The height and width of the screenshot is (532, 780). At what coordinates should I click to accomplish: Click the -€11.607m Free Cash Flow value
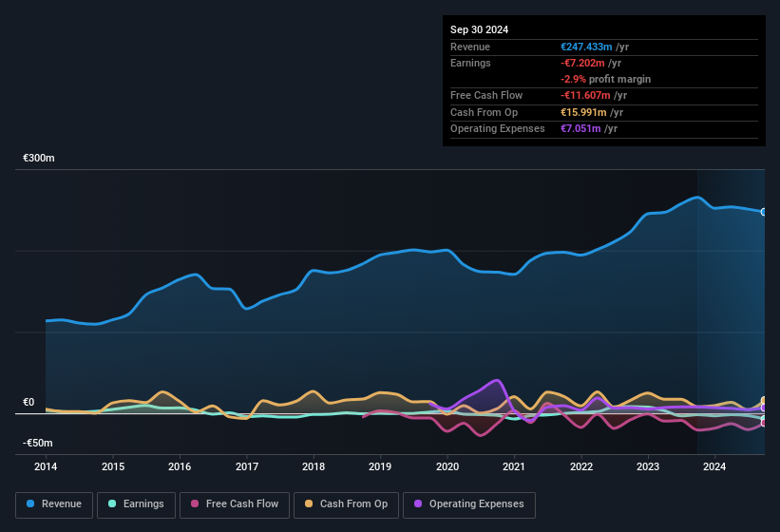pyautogui.click(x=586, y=96)
